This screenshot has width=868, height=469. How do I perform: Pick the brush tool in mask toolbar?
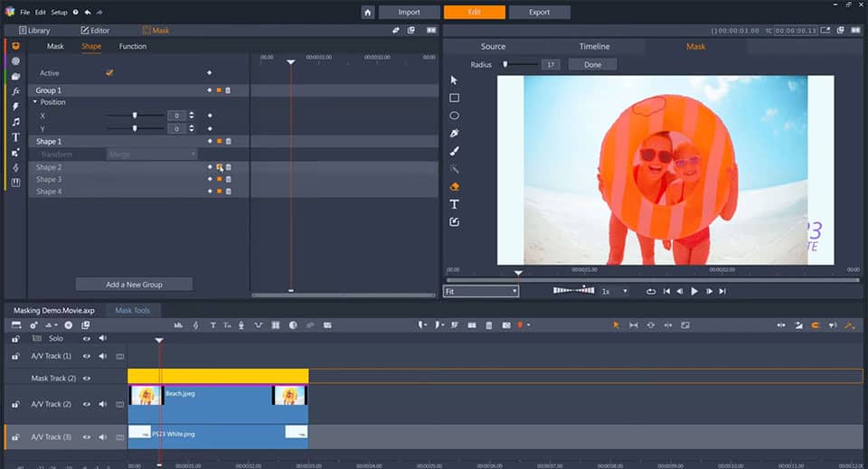tap(454, 151)
